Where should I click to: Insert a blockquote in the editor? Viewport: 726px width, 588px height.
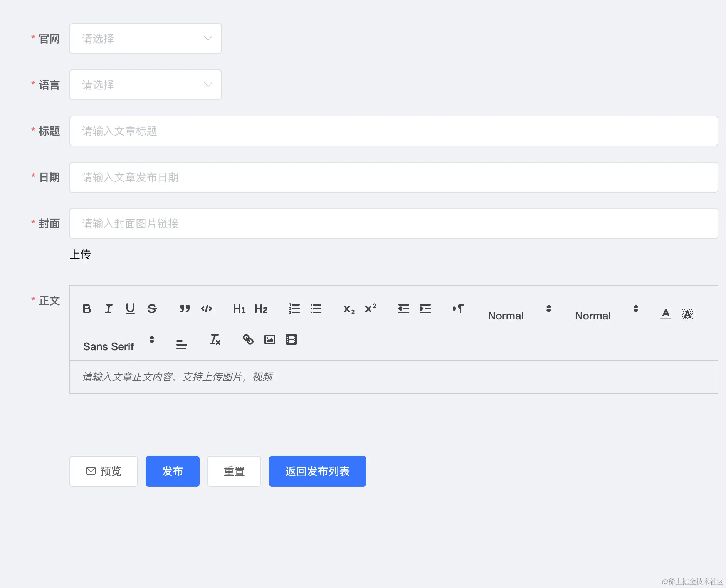point(185,308)
